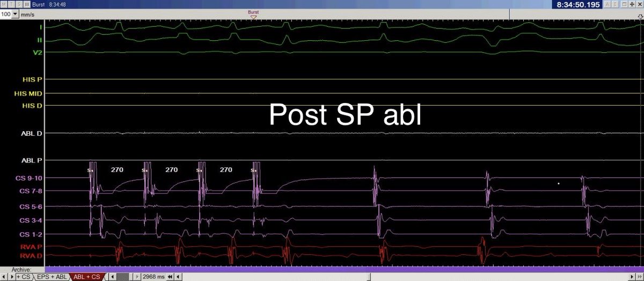The width and height of the screenshot is (644, 281).
Task: Click the T button in title bar
Action: pos(12,4)
